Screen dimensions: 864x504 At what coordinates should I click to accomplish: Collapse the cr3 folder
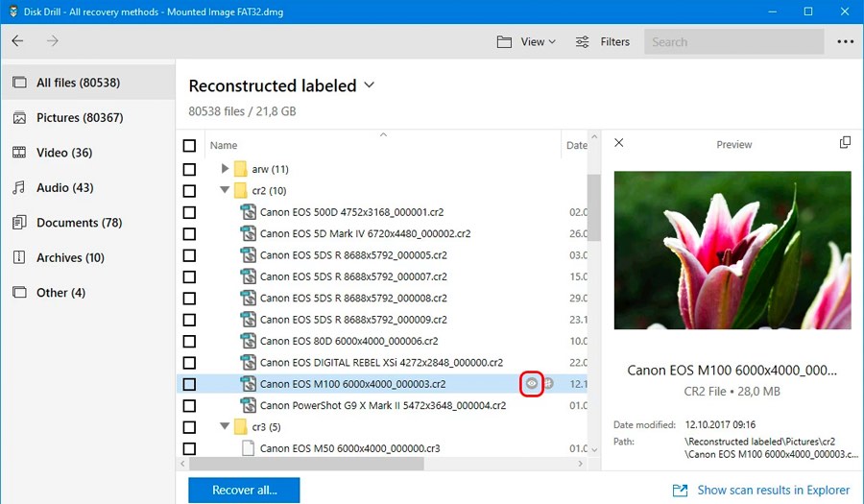coord(226,426)
